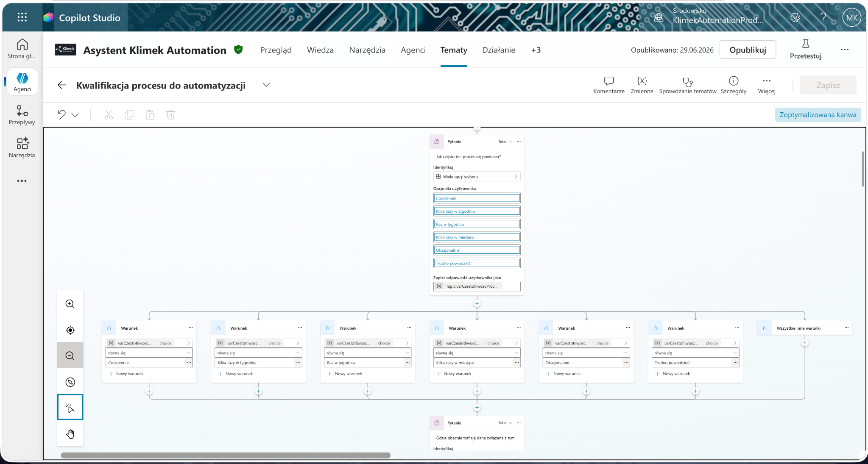This screenshot has height=464, width=868.
Task: Click the delete trash icon
Action: tap(170, 115)
